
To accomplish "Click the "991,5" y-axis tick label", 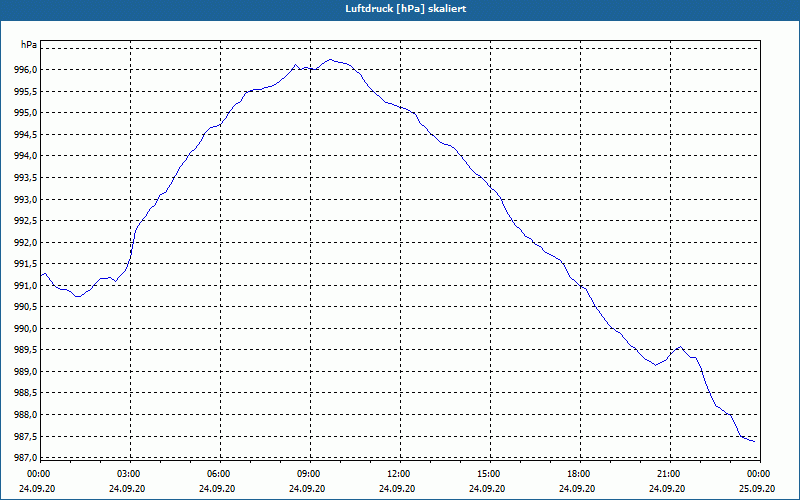I will click(x=28, y=264).
